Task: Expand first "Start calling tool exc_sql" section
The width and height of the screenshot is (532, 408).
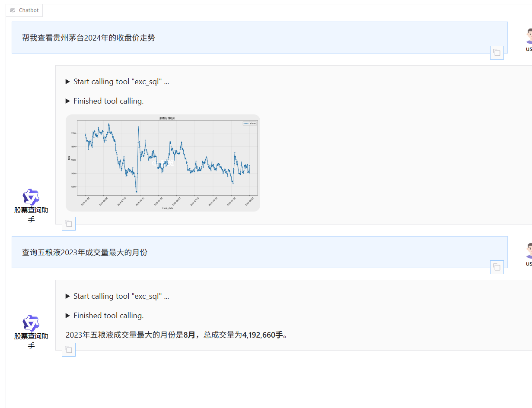Action: click(x=117, y=82)
